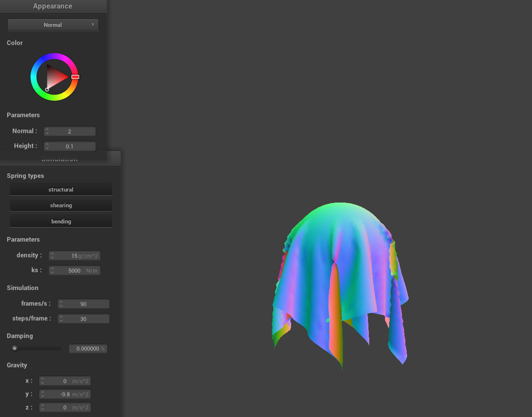Click the white handle in the color triangle
Viewport: 532px width, 417px height.
tap(47, 90)
